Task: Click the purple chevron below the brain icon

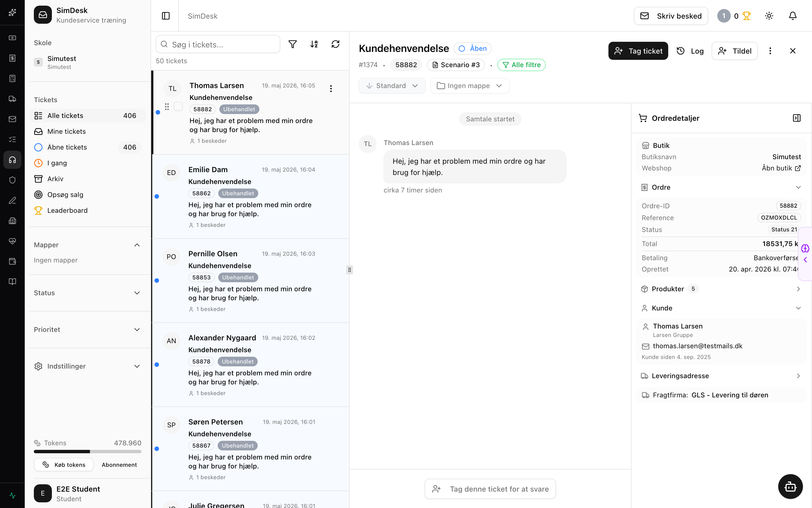Action: (805, 260)
